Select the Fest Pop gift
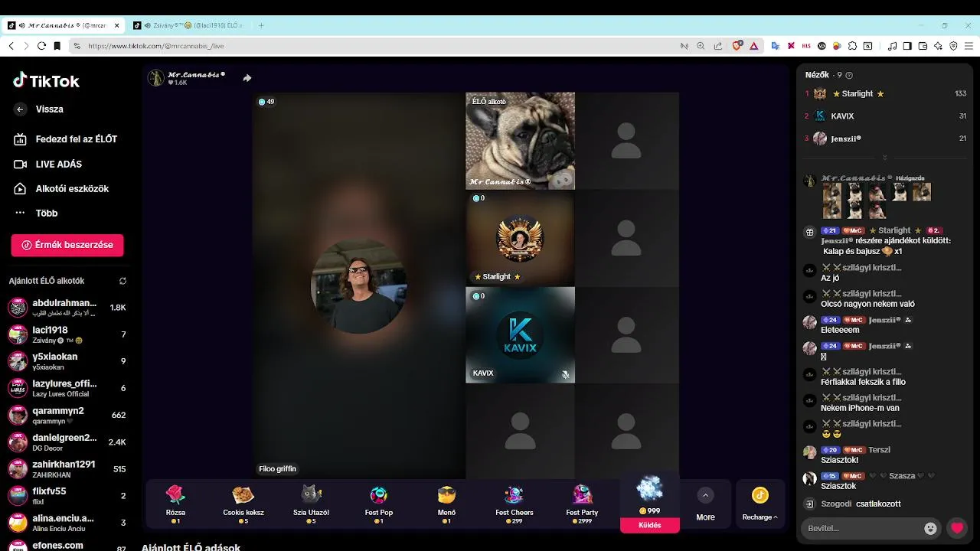The image size is (980, 551). 379,504
